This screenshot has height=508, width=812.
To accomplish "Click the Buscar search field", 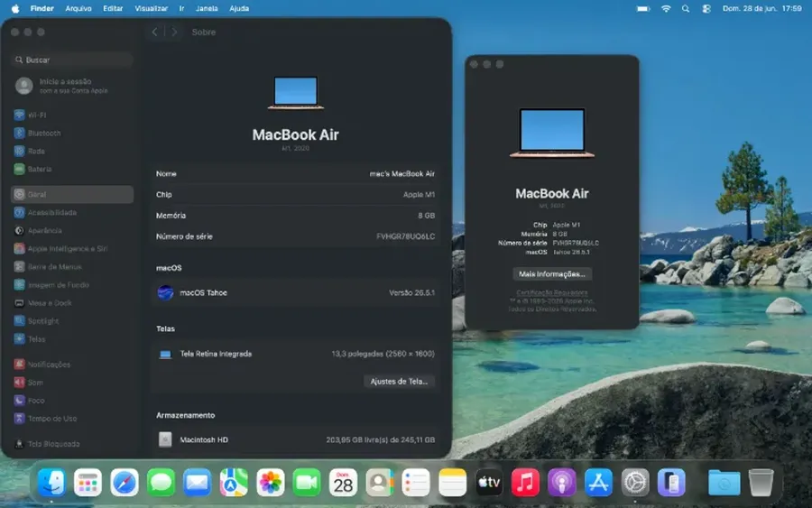I will [x=72, y=60].
